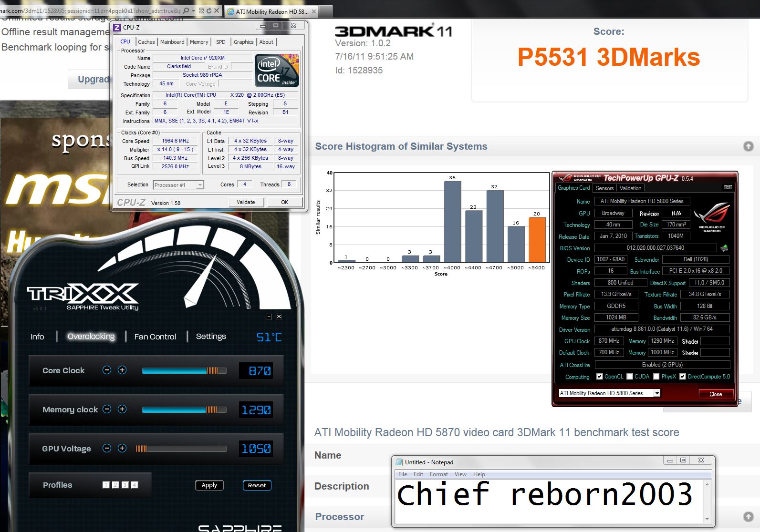Image resolution: width=760 pixels, height=532 pixels.
Task: Open Notepad Help menu
Action: pos(479,474)
